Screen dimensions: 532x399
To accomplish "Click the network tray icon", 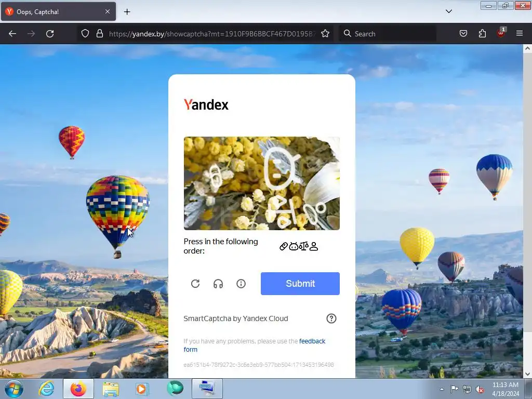I will pyautogui.click(x=467, y=389).
